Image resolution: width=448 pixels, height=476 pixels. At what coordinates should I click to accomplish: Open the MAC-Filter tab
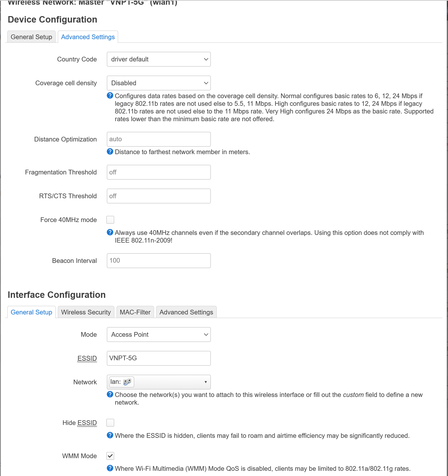(135, 312)
